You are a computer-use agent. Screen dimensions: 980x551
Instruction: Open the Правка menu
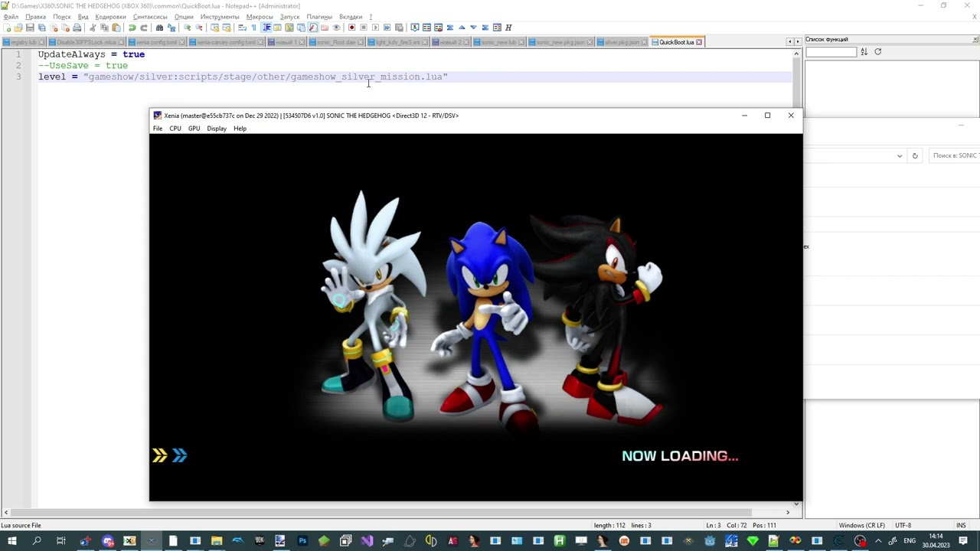click(x=35, y=17)
